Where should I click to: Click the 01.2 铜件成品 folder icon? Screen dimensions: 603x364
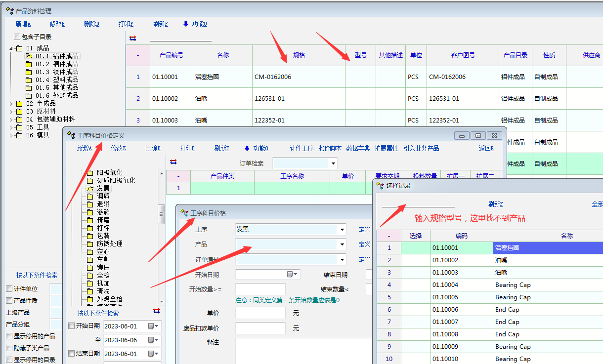coord(29,64)
